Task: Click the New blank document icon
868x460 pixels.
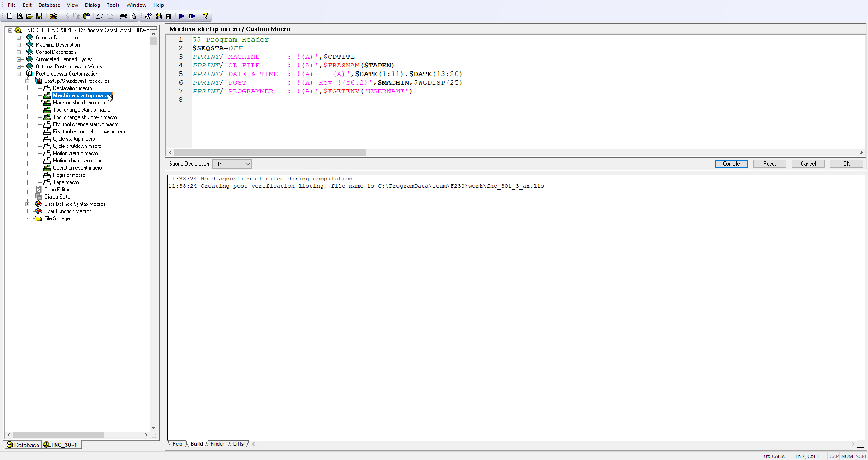Action: pos(9,16)
